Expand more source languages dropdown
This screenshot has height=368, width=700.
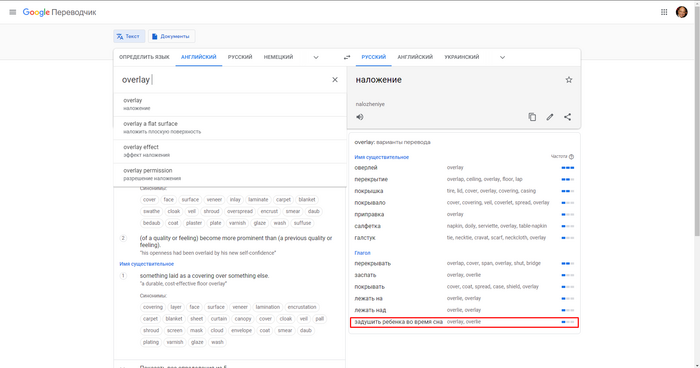click(316, 57)
